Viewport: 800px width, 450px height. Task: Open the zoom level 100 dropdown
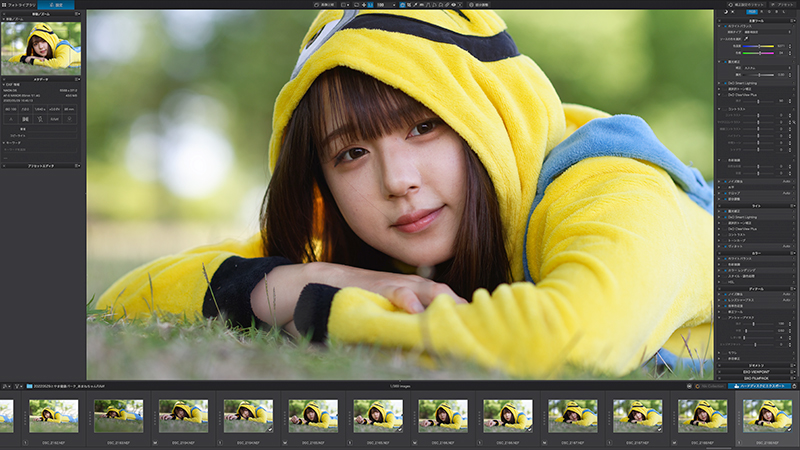(387, 5)
